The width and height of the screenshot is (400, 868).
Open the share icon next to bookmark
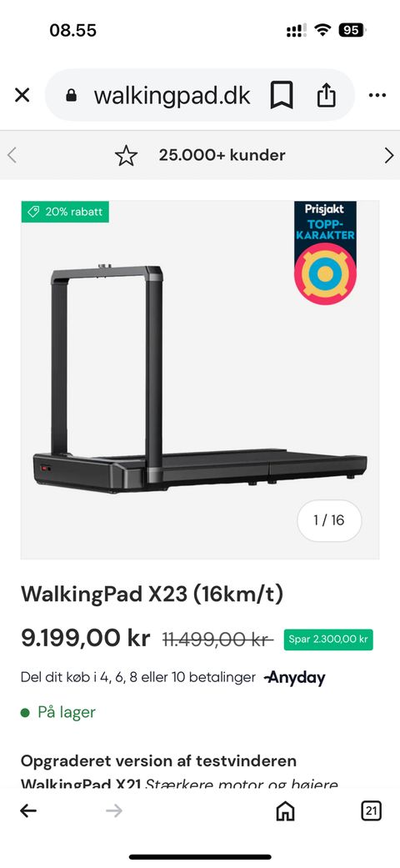click(x=326, y=95)
